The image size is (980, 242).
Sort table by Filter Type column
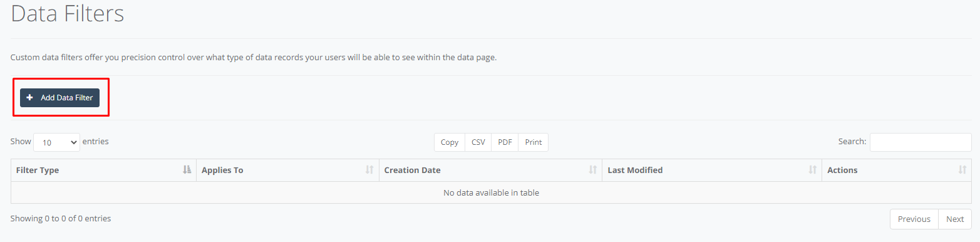[104, 171]
